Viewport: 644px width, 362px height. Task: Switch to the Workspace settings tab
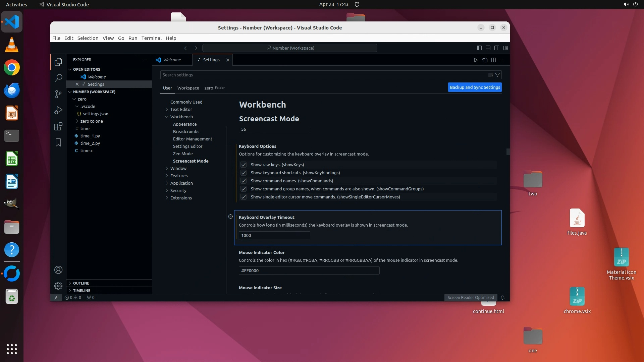pyautogui.click(x=188, y=88)
